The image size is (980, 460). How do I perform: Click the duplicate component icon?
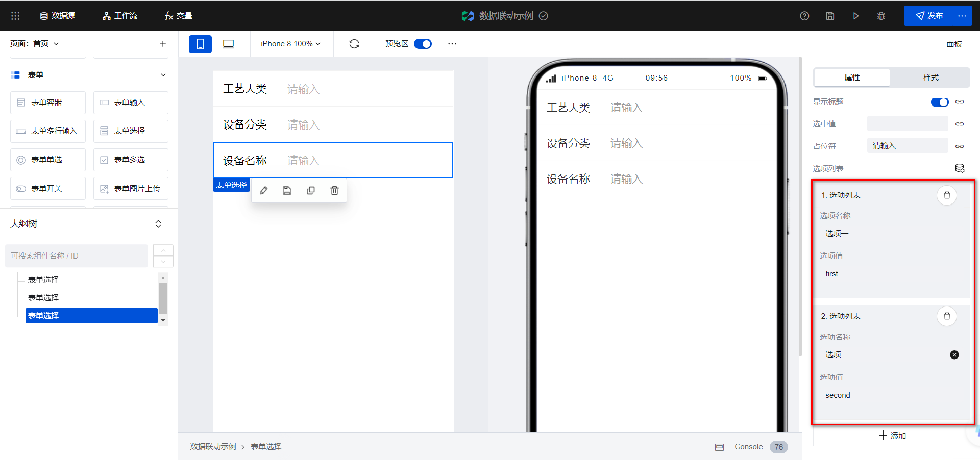point(311,190)
